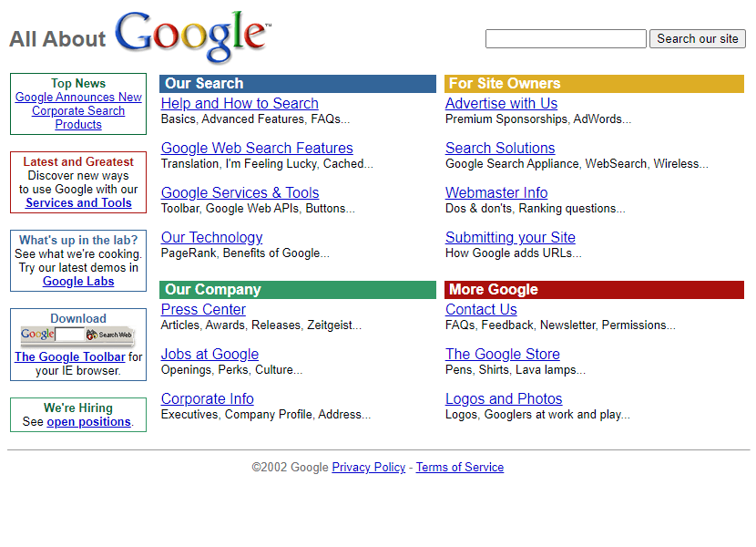Open the Contact Us link
The image size is (756, 547).
coord(481,309)
